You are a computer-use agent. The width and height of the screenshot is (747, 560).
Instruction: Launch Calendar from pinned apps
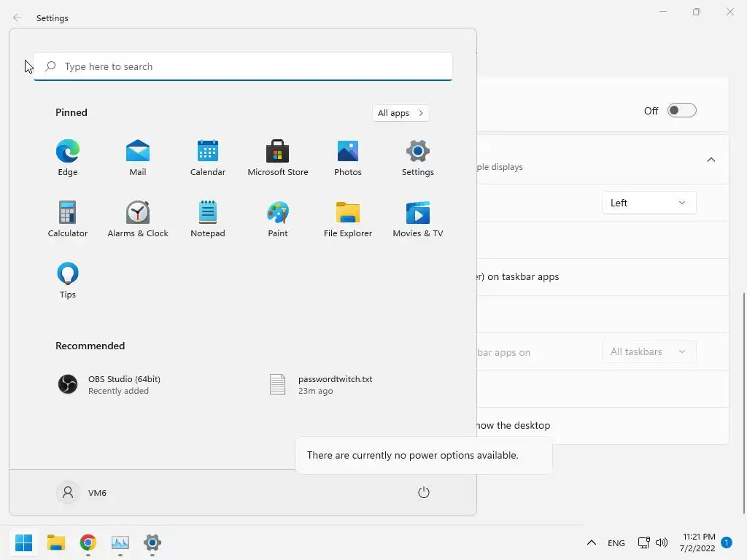[208, 158]
